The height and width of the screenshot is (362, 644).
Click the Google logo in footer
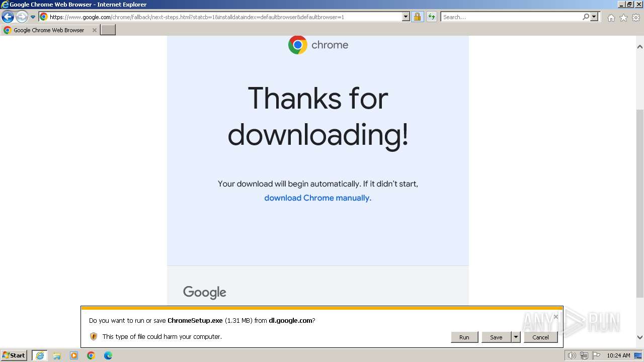click(x=205, y=292)
